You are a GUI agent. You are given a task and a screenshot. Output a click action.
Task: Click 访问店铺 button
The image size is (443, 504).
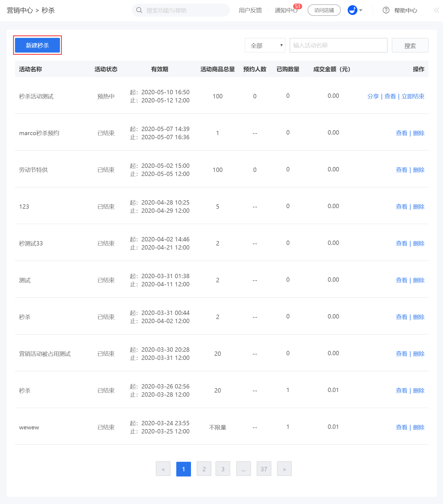pos(324,10)
